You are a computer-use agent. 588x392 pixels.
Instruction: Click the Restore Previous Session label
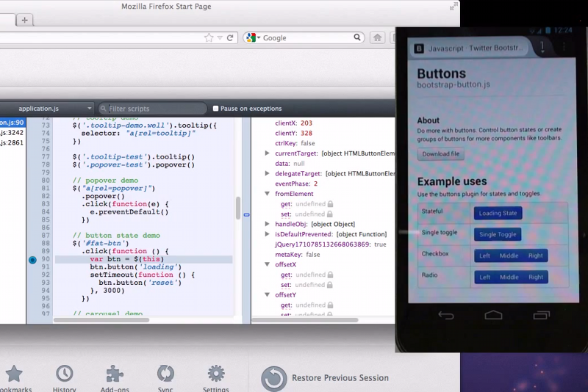[x=340, y=378]
